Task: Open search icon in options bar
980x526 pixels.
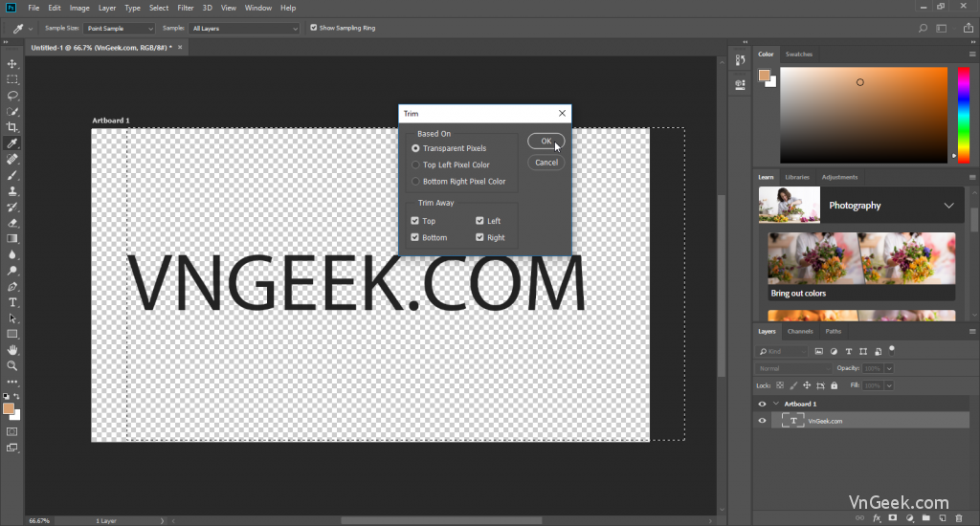Action: coord(923,28)
